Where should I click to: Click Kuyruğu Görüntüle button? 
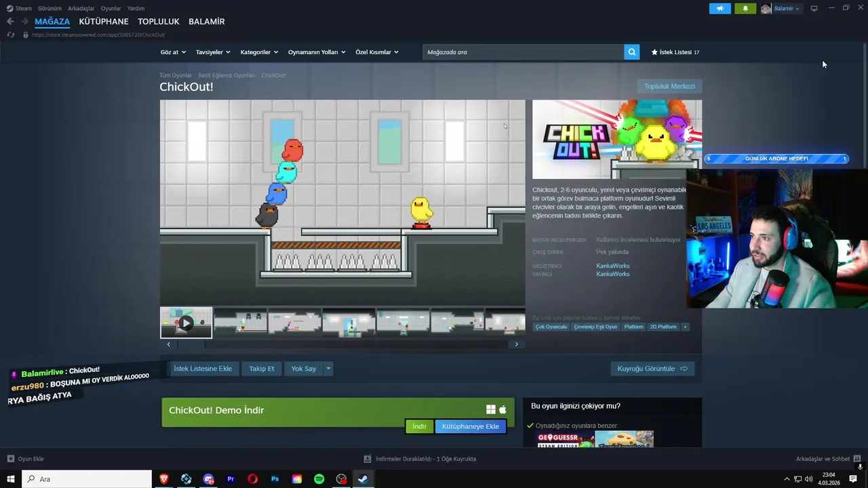[x=652, y=369]
